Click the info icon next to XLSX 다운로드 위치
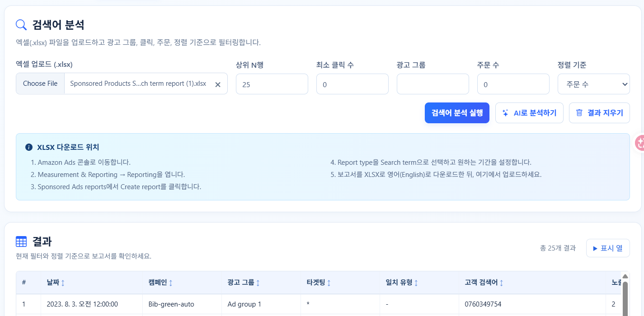 [29, 147]
